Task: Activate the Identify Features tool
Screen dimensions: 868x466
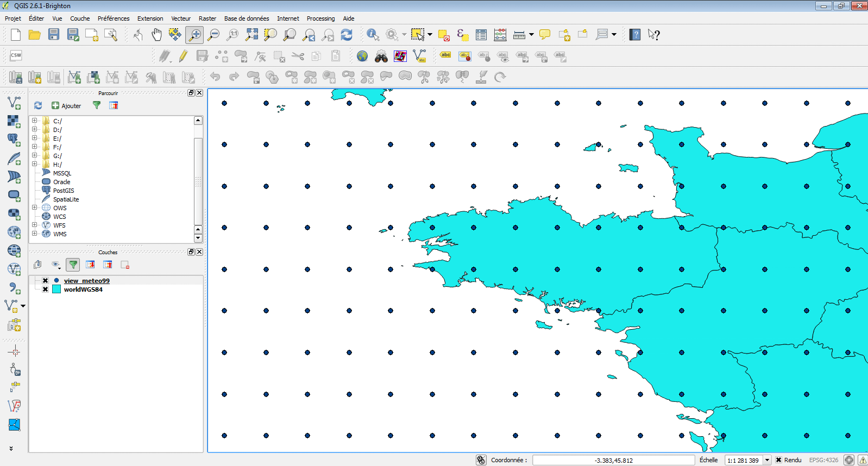Action: click(373, 35)
